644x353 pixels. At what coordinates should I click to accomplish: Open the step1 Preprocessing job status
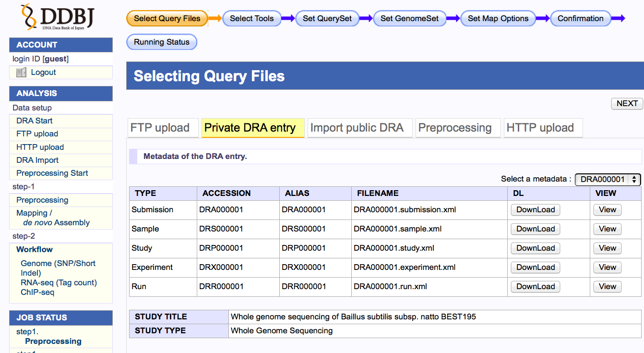coord(53,341)
